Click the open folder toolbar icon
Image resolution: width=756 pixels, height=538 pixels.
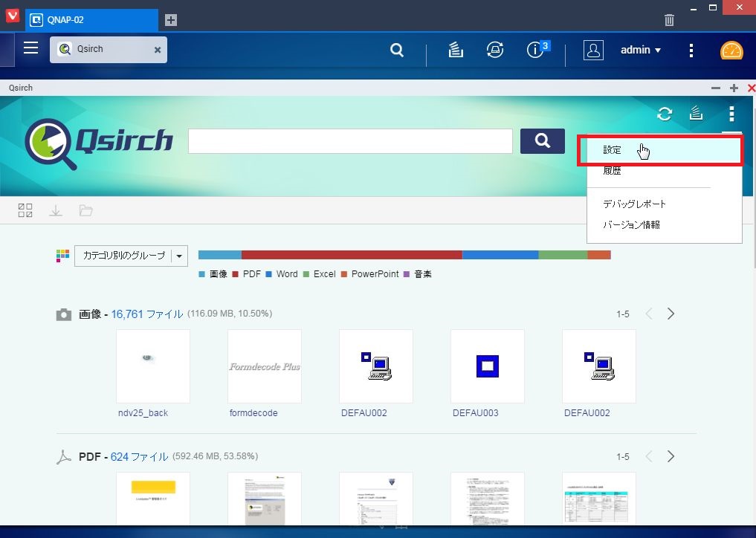[x=85, y=210]
